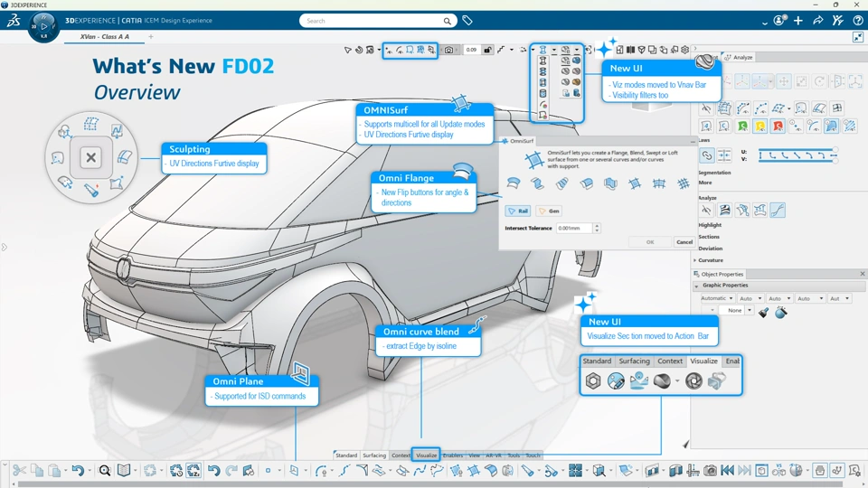Toggle the Rail option in OmniSurf
The height and width of the screenshot is (488, 868).
(x=518, y=211)
